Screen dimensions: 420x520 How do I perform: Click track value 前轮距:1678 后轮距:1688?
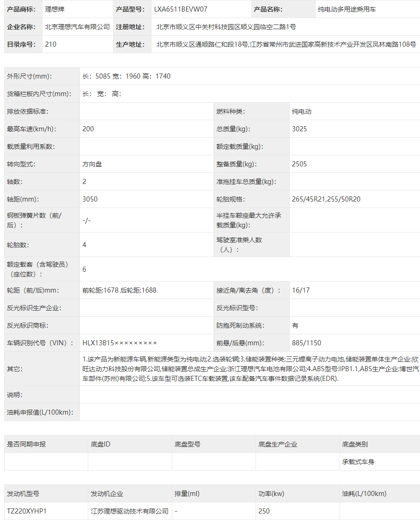pos(119,291)
